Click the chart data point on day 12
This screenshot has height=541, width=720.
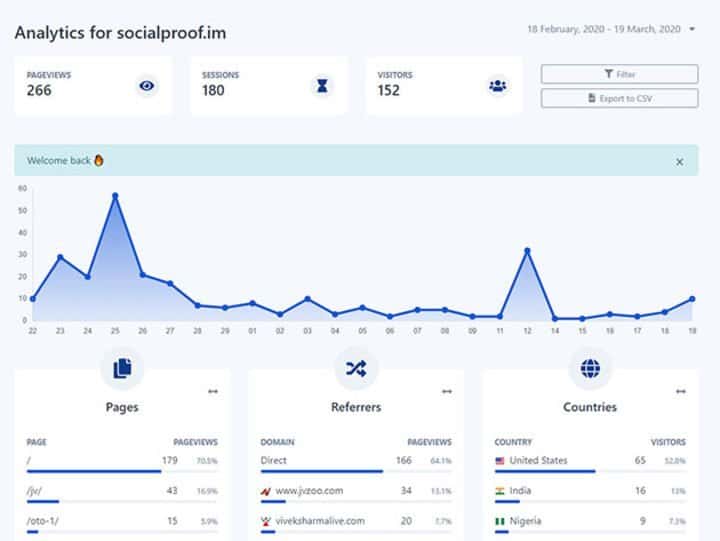point(527,250)
